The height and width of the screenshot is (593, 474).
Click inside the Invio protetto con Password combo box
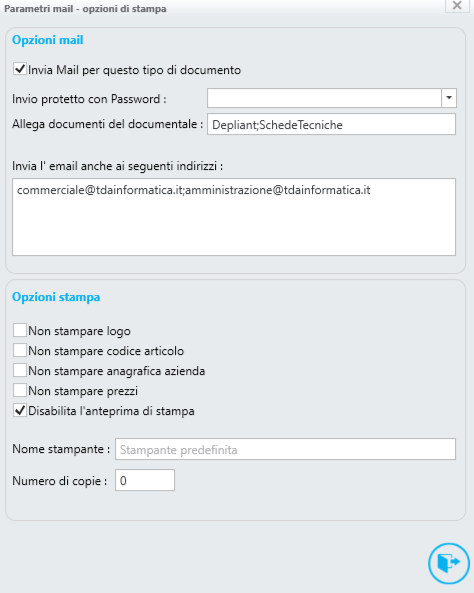pyautogui.click(x=324, y=98)
